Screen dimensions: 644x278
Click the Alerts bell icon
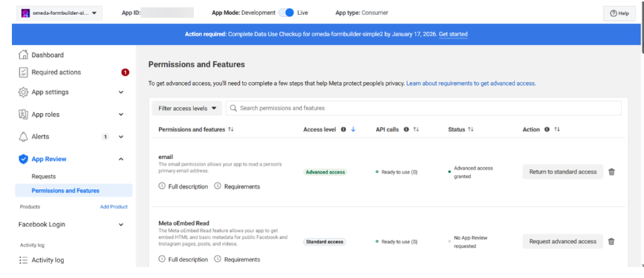click(x=24, y=137)
